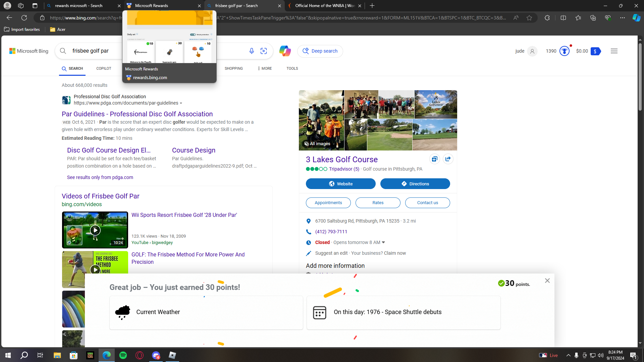Click the Rewards trophy medal icon

coord(565,51)
